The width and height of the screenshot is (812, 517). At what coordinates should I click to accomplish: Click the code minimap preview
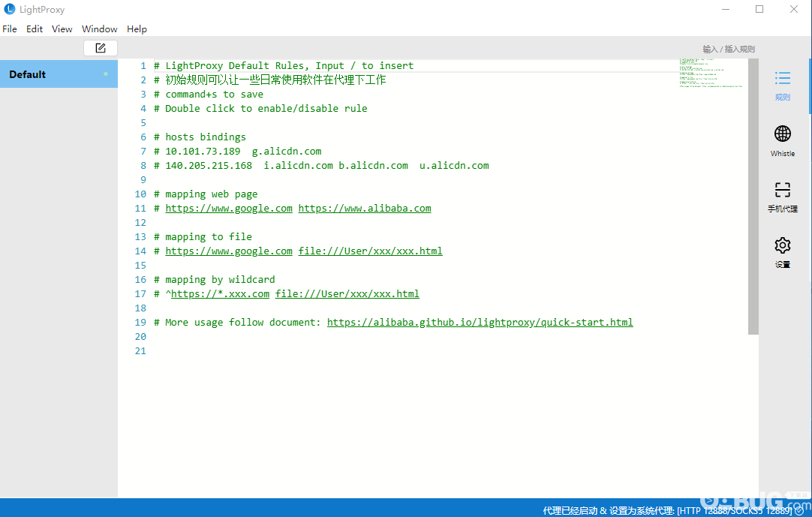tap(711, 73)
